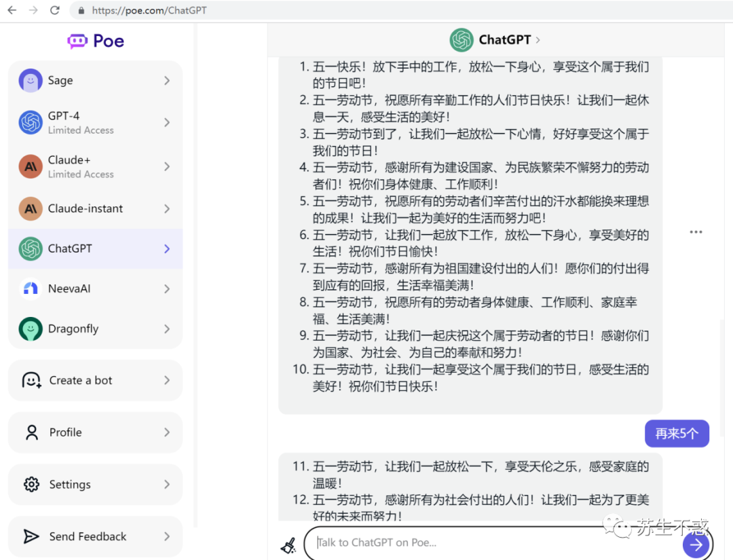Select the Sage bot avatar
This screenshot has width=733, height=560.
(x=31, y=81)
